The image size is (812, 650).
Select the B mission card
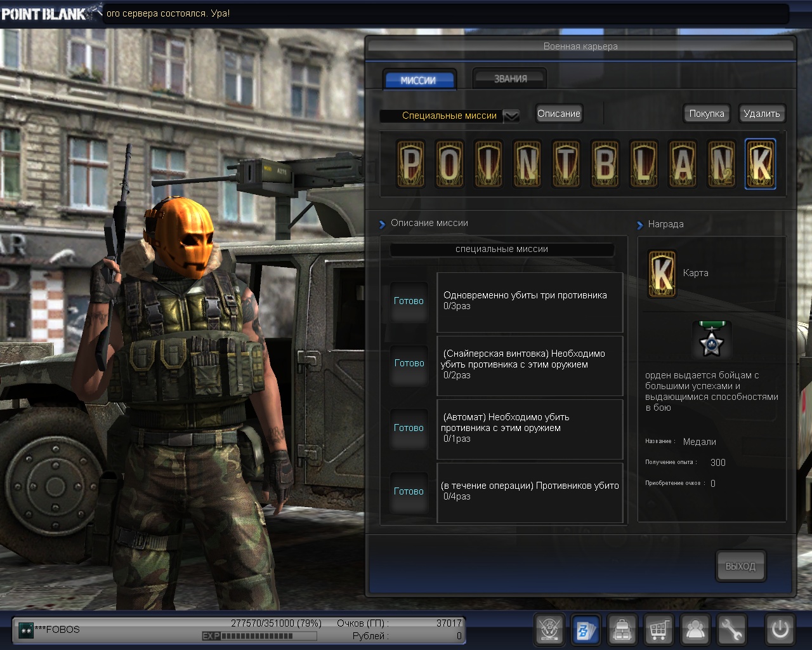(x=605, y=164)
